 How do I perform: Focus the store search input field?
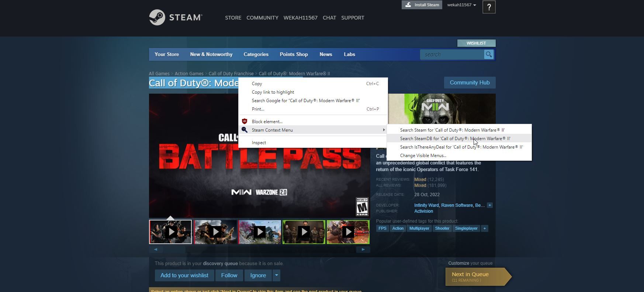click(x=452, y=55)
